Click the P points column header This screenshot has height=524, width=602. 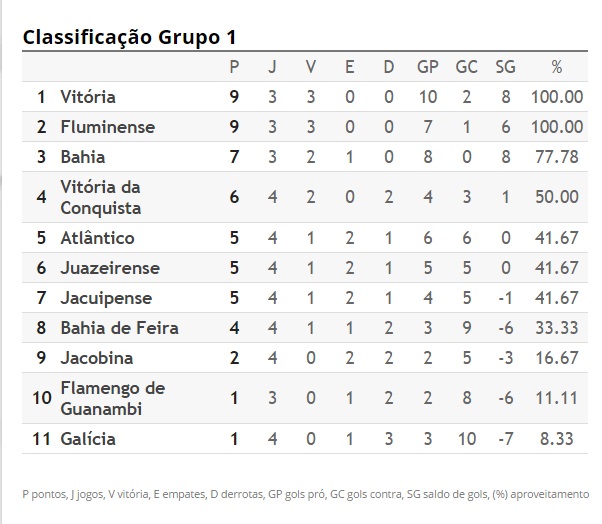point(234,67)
